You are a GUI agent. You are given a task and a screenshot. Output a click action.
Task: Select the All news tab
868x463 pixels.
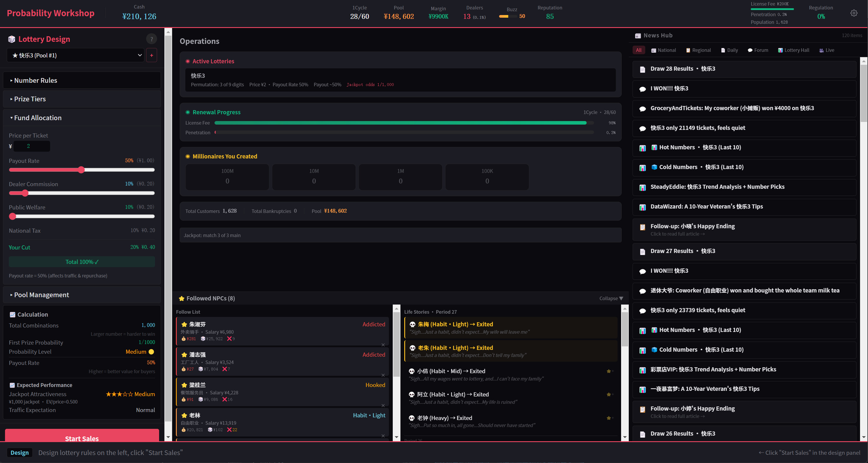tap(638, 50)
